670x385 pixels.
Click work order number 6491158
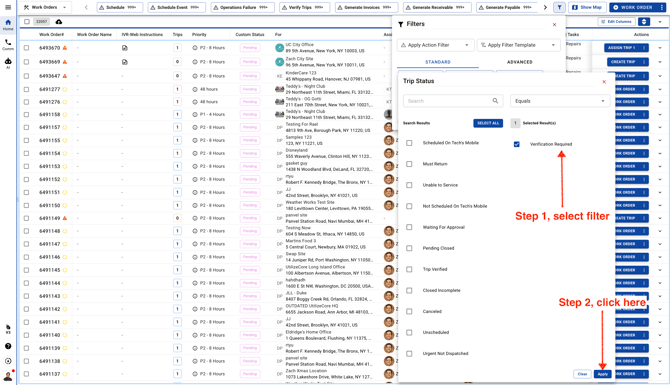point(50,115)
